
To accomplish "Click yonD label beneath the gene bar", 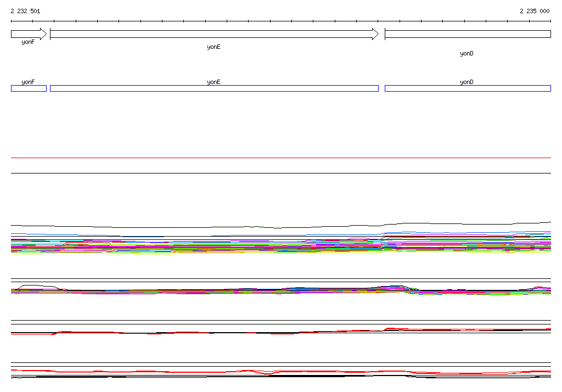I will (x=467, y=54).
